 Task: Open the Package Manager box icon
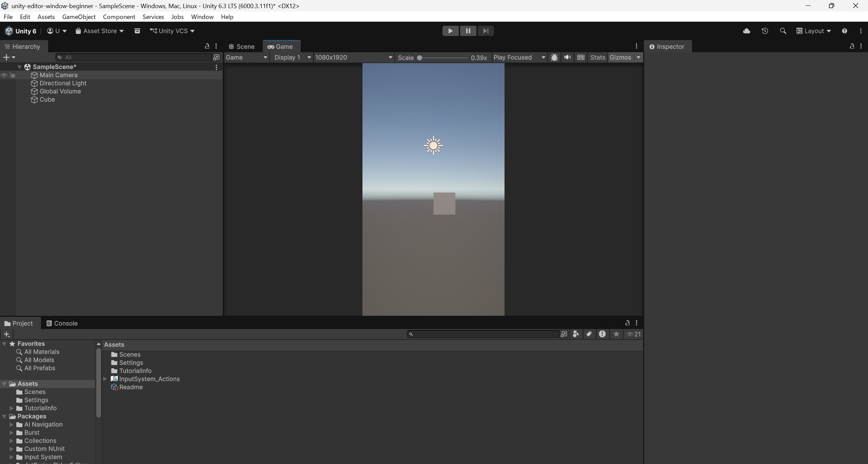point(137,31)
